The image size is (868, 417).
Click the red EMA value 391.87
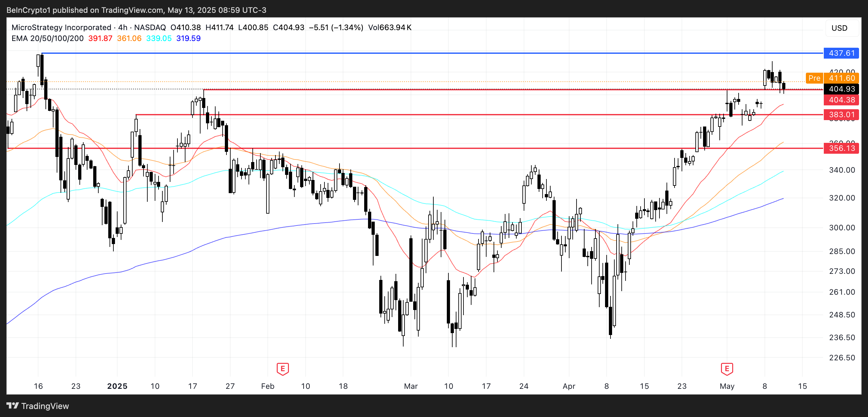pyautogui.click(x=100, y=38)
